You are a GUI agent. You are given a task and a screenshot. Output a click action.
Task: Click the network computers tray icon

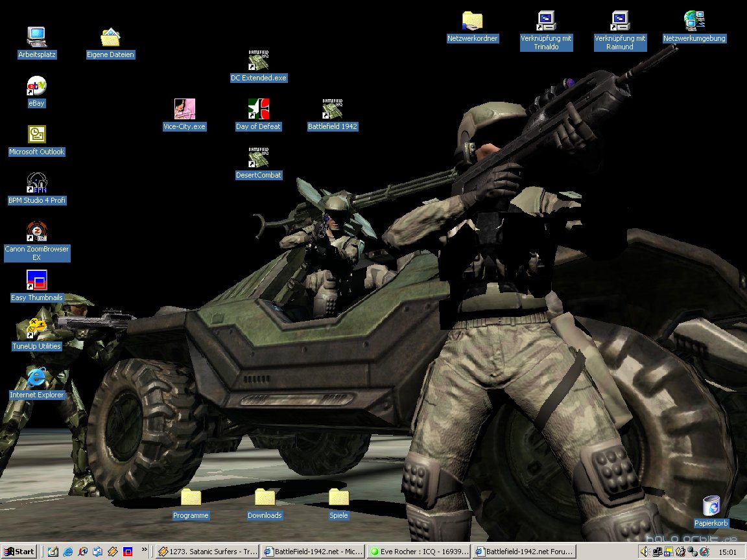coord(658,552)
